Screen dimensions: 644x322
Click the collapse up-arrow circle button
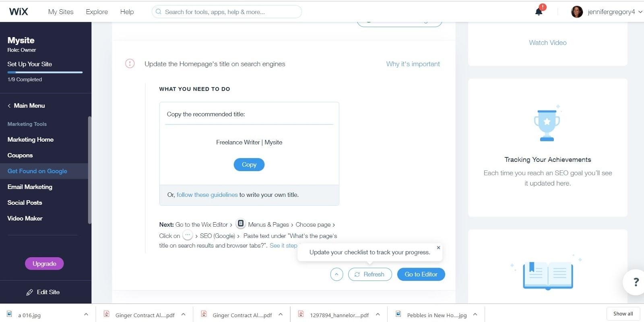[x=336, y=275]
